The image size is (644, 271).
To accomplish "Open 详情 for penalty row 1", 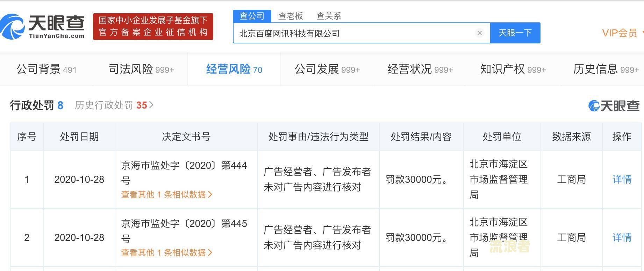I will [622, 179].
